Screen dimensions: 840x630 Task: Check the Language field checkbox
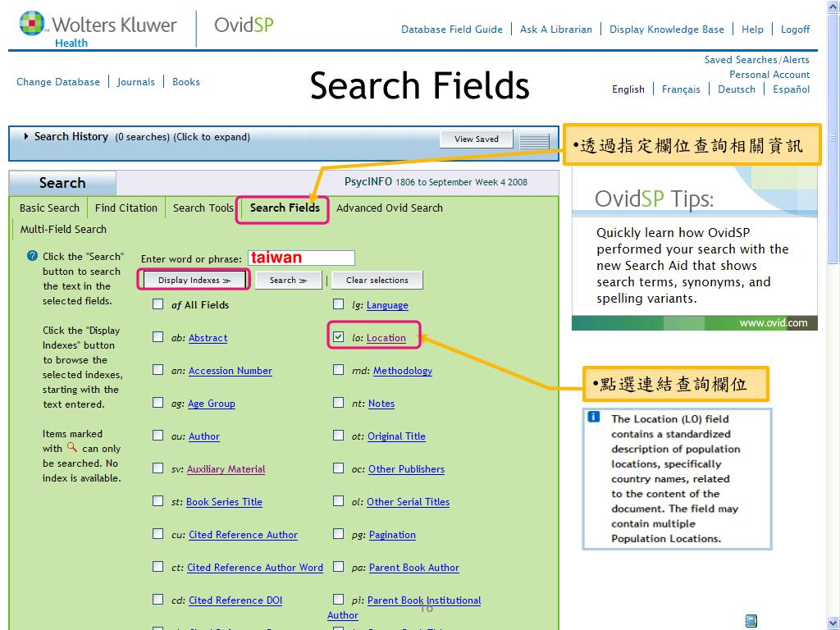338,304
